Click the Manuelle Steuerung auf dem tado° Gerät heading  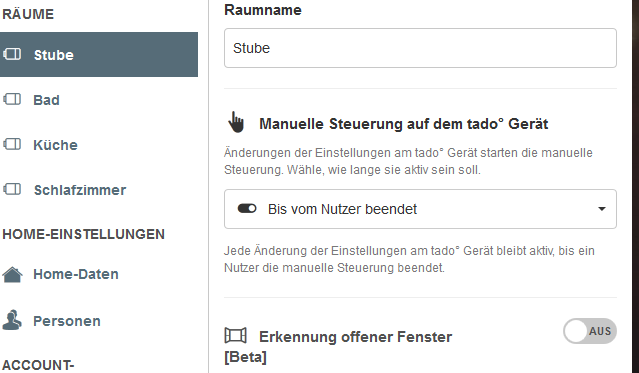point(403,124)
